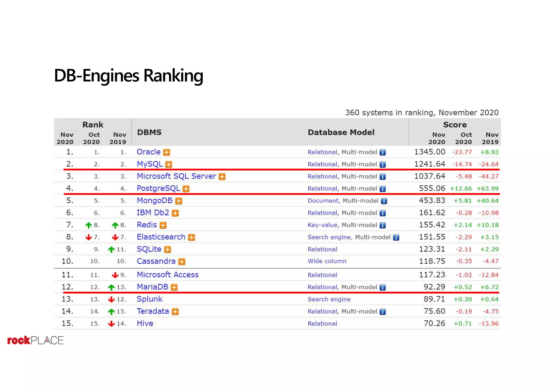Open the Splunk link
Image resolution: width=555 pixels, height=392 pixels.
tap(150, 299)
